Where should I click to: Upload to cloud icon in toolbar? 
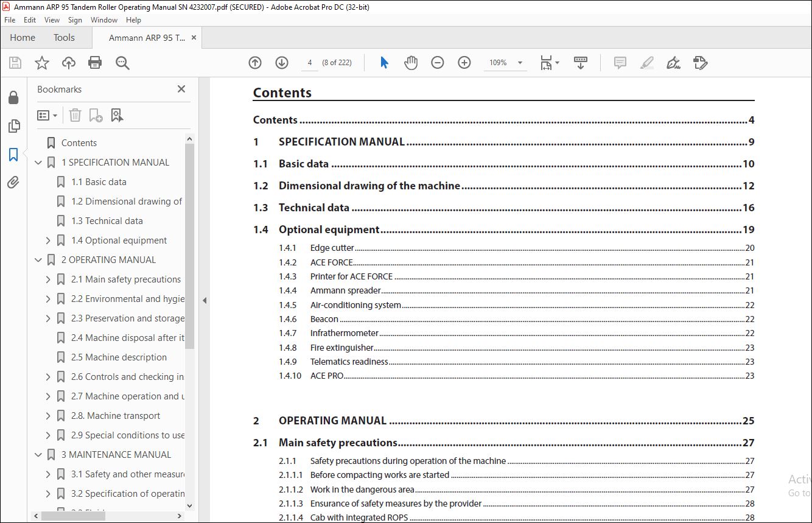click(x=69, y=63)
